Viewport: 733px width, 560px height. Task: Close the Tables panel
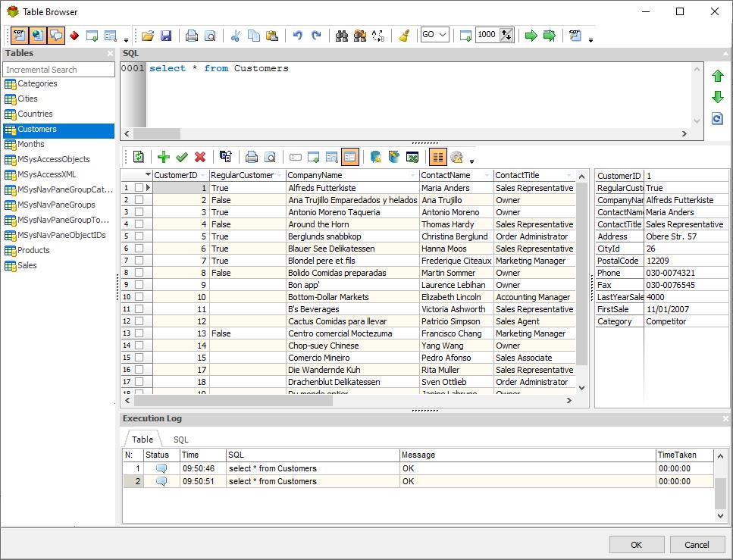click(111, 53)
